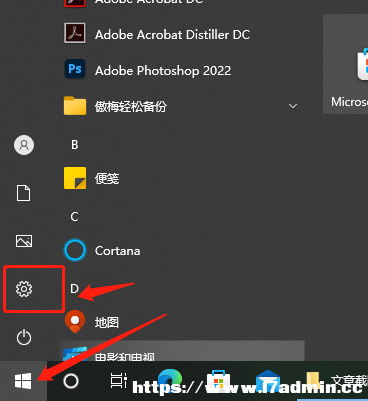Jump using letter header D
The height and width of the screenshot is (401, 368).
pyautogui.click(x=74, y=289)
